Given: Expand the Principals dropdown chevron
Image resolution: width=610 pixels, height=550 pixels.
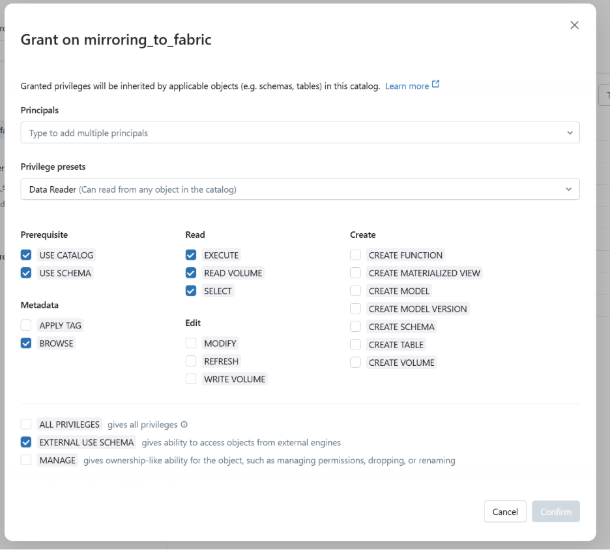Looking at the screenshot, I should pos(570,133).
